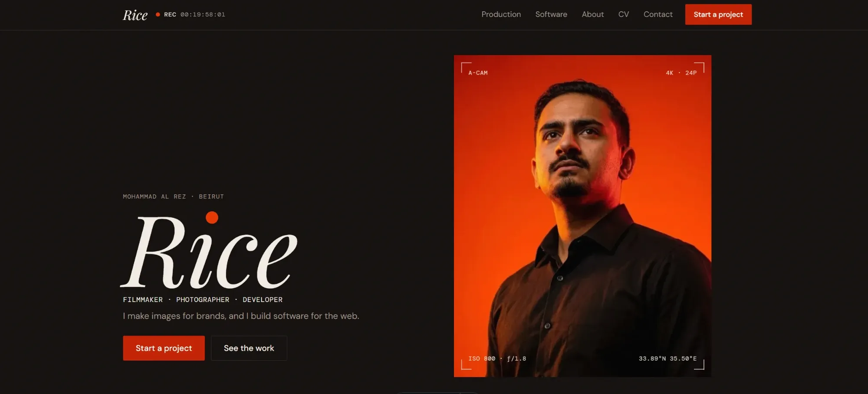Click the hero Start a project button
Image resolution: width=868 pixels, height=394 pixels.
(164, 348)
